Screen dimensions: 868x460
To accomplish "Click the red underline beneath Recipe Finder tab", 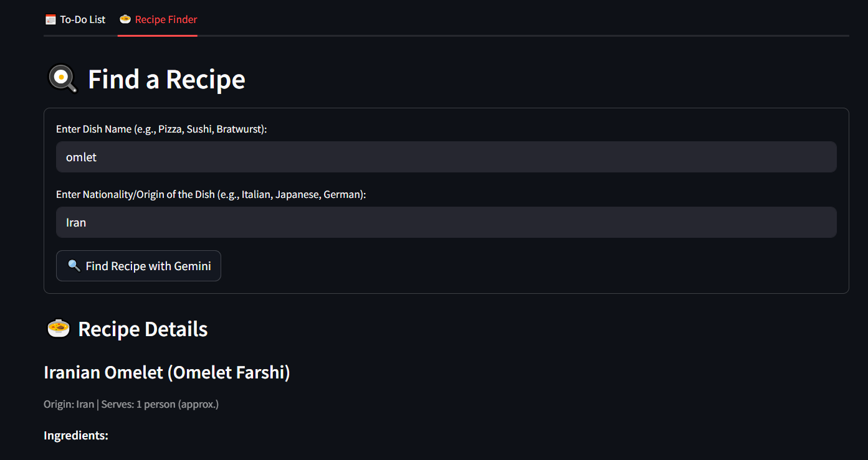I will pos(157,35).
